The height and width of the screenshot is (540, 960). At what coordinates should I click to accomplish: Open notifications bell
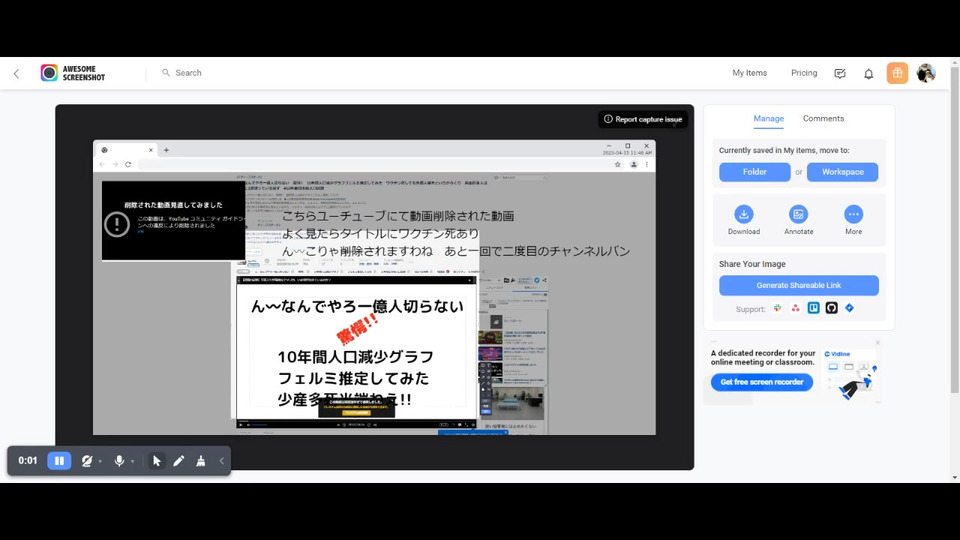(x=868, y=73)
